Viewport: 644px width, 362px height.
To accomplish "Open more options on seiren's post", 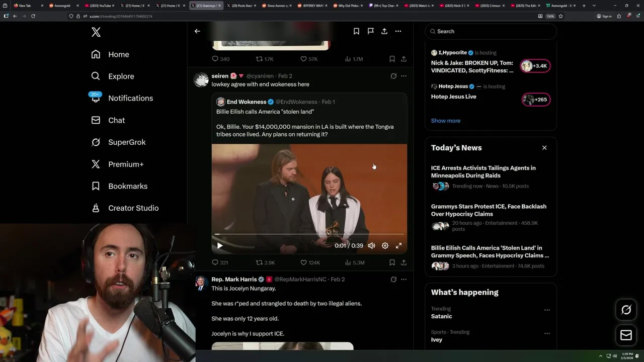I will pyautogui.click(x=404, y=76).
